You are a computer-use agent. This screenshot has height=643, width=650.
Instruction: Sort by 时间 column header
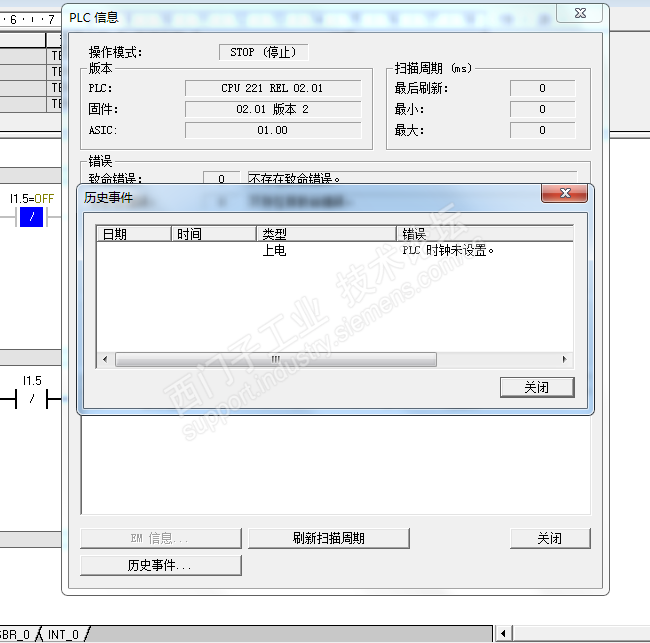pyautogui.click(x=214, y=234)
